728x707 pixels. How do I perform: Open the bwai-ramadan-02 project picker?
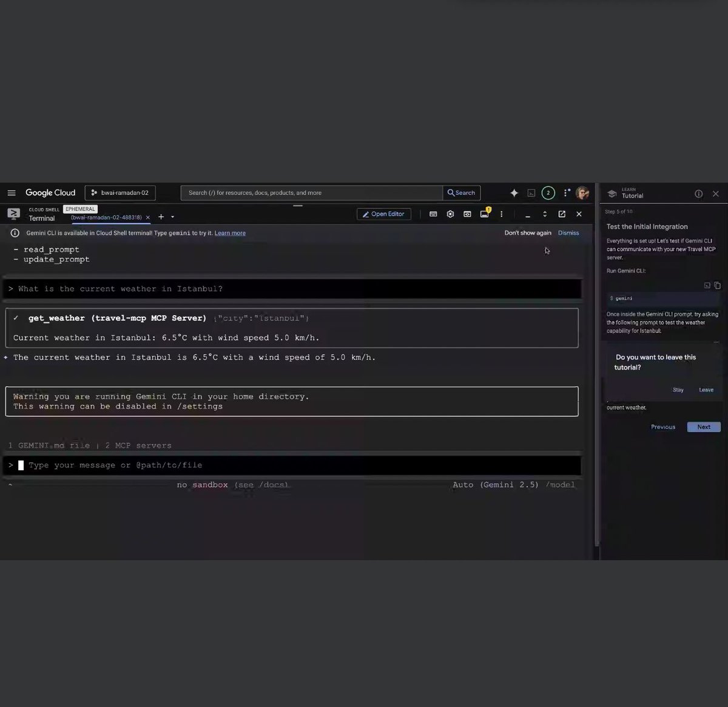120,193
